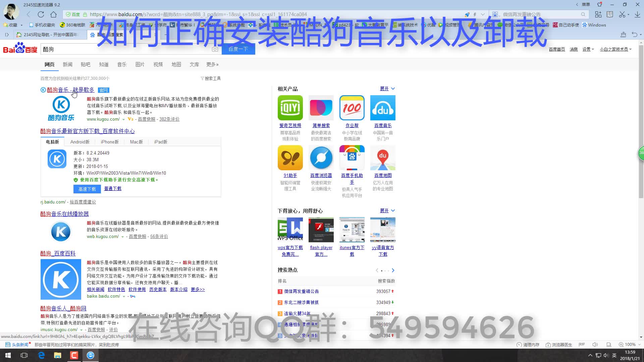Viewport: 644px width, 362px height.
Task: Open the 酷狗_百度百科 result
Action: [x=58, y=253]
